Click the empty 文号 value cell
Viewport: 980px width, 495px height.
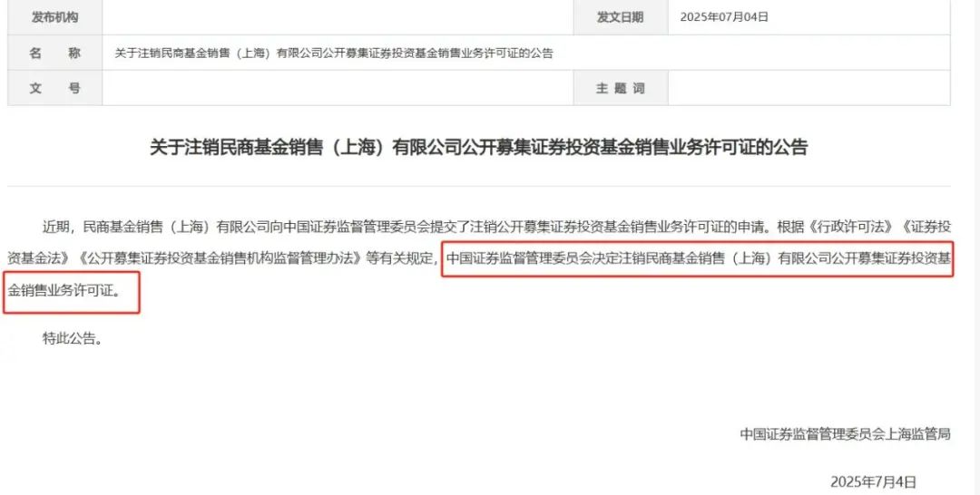[x=338, y=88]
